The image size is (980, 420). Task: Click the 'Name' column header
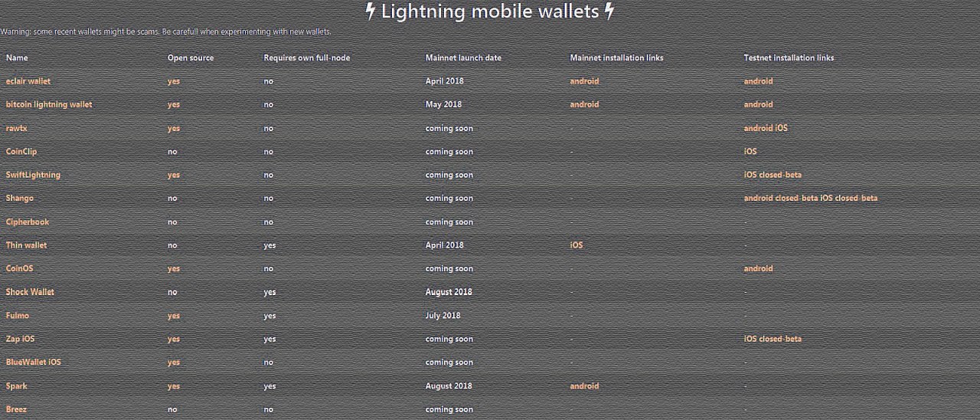tap(17, 57)
